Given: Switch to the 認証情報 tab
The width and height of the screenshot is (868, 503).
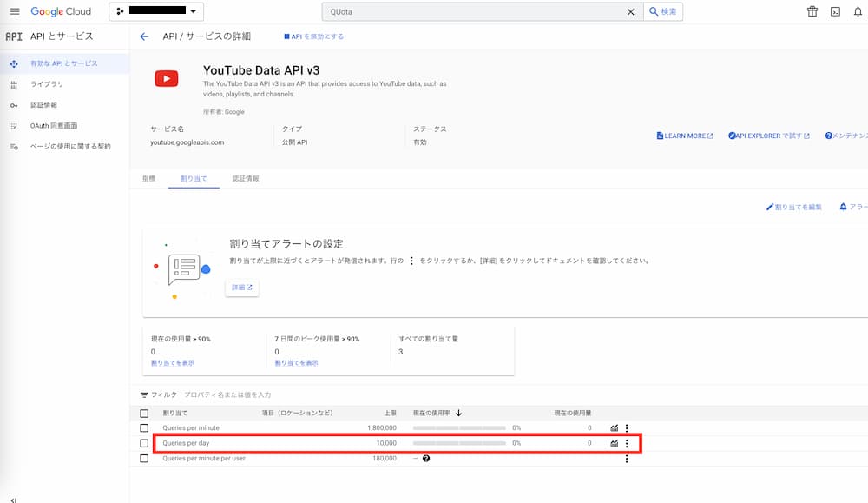Looking at the screenshot, I should coord(246,178).
